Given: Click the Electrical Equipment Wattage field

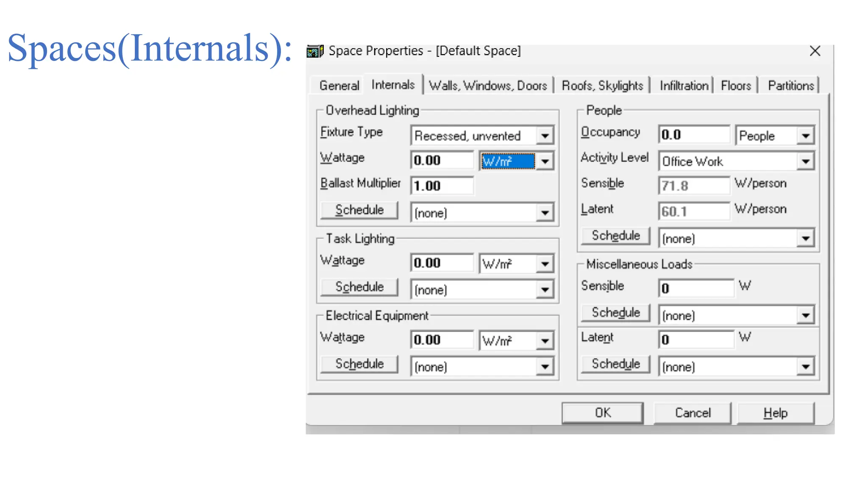Looking at the screenshot, I should [442, 340].
